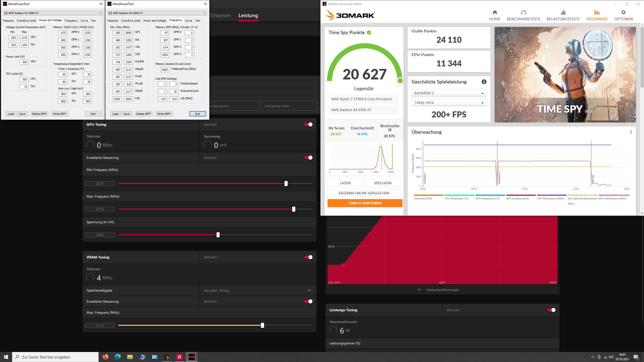Select the Leistung tab in Radeon Software

[x=248, y=16]
